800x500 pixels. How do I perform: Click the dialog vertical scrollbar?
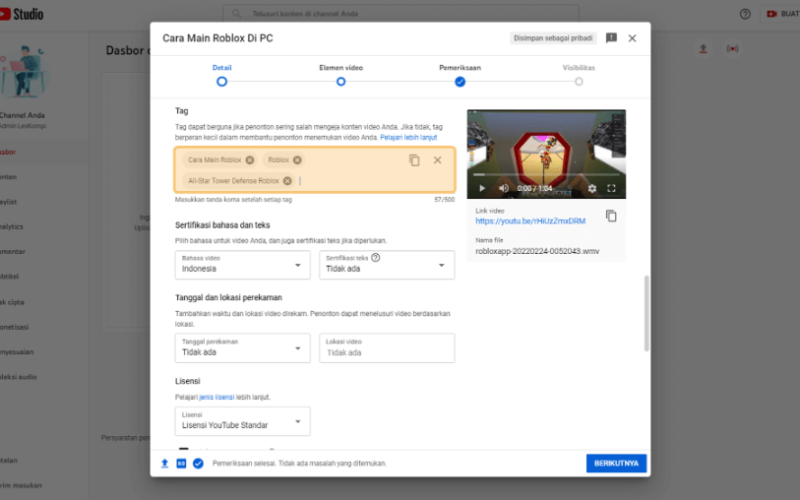click(x=646, y=313)
